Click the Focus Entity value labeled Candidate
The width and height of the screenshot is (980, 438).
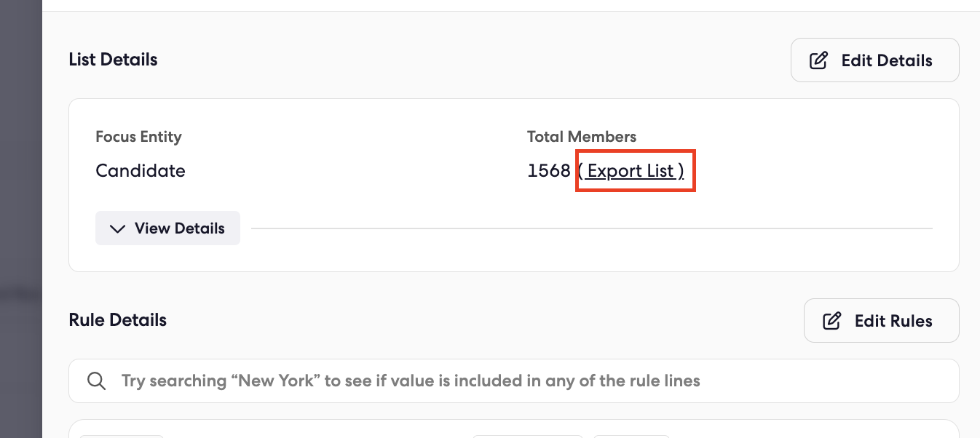[x=140, y=170]
